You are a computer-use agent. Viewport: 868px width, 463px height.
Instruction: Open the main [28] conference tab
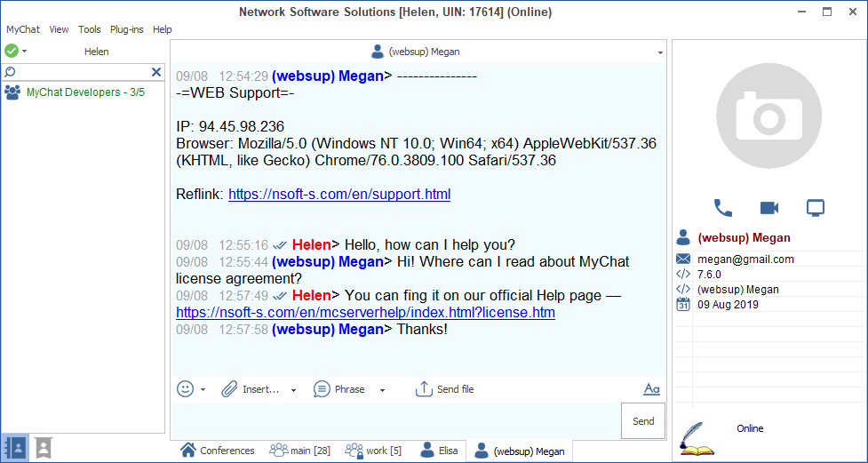point(300,451)
